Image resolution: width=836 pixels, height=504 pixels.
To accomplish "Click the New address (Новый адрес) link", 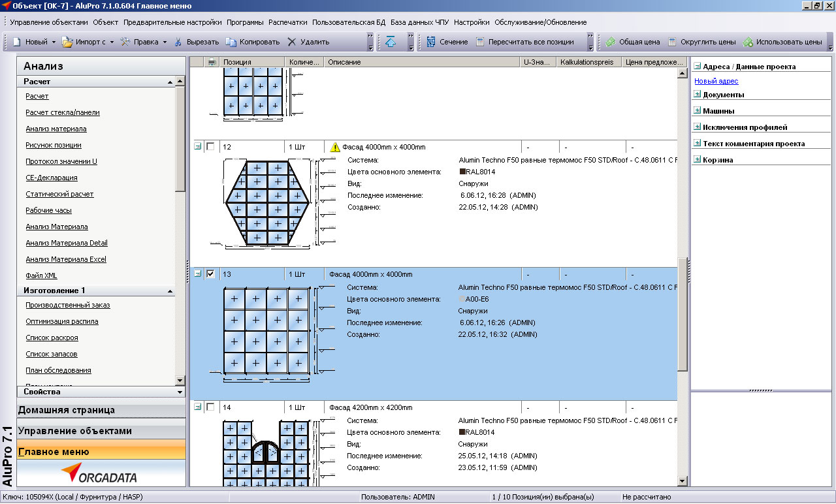I will 716,81.
